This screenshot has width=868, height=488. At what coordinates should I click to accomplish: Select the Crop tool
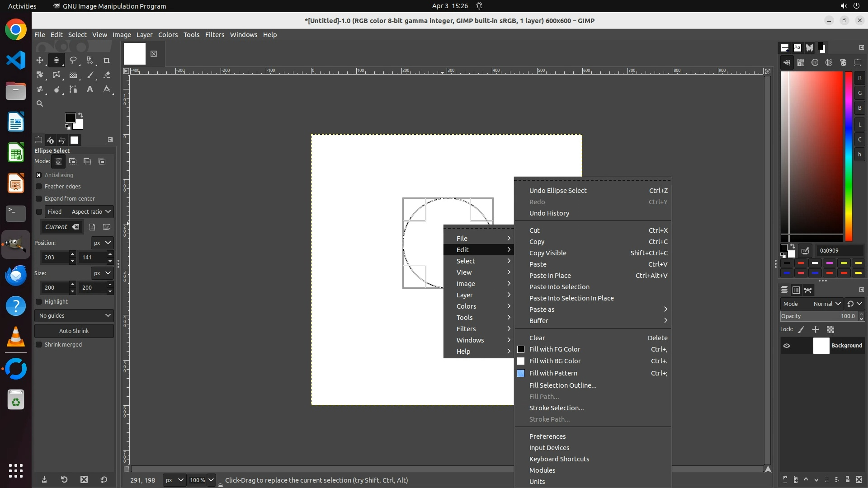click(107, 60)
